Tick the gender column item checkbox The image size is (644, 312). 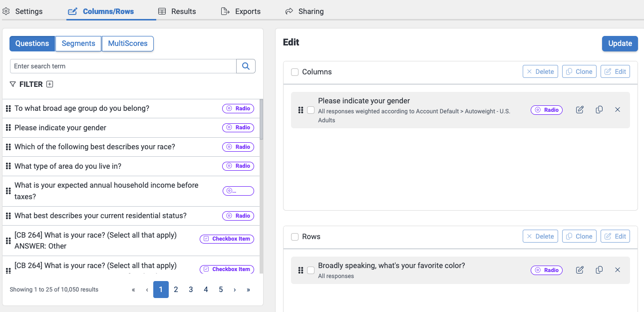(311, 110)
